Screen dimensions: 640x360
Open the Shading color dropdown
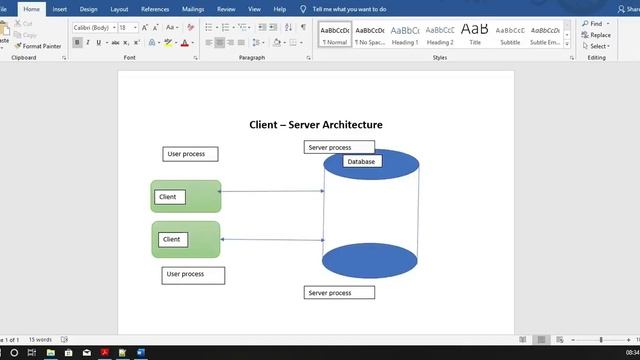tap(284, 42)
